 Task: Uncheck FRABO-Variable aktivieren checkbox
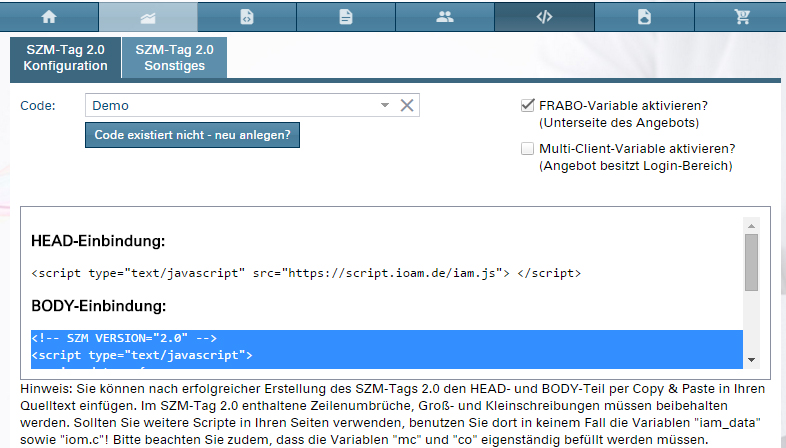pyautogui.click(x=527, y=105)
